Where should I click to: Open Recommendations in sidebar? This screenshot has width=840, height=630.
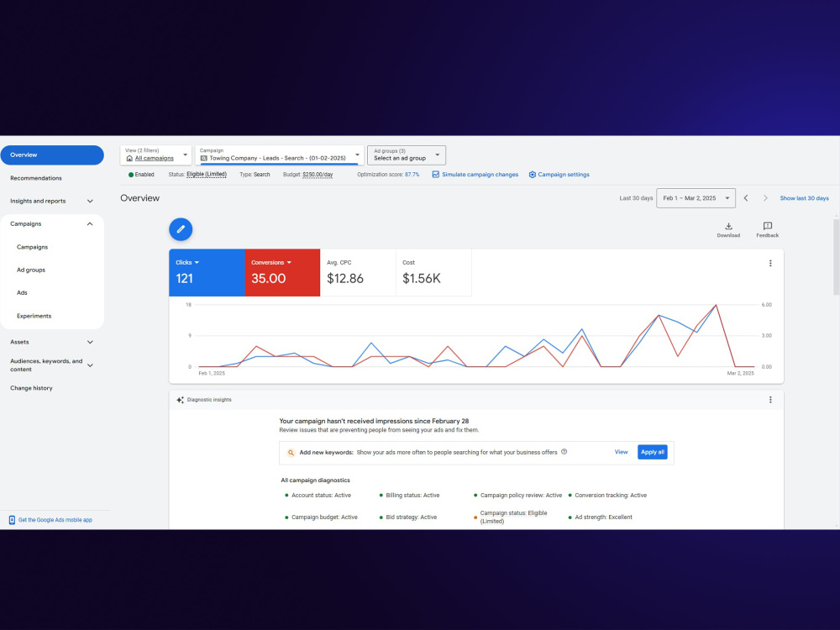pos(36,178)
